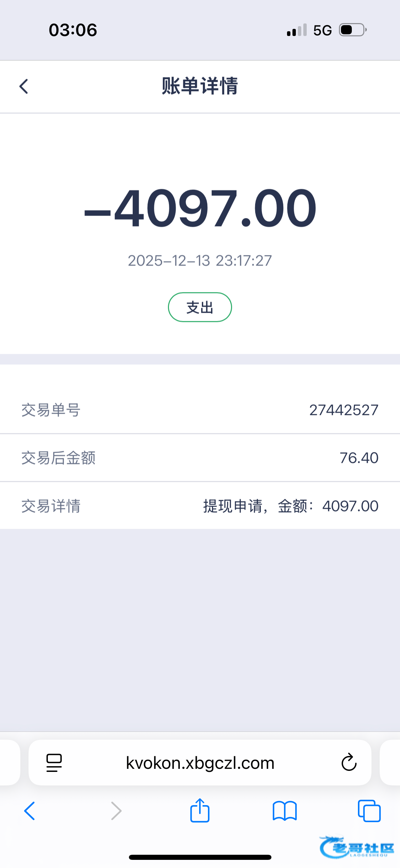Tap the back chevron beside 账单详情
This screenshot has width=400, height=868.
24,86
